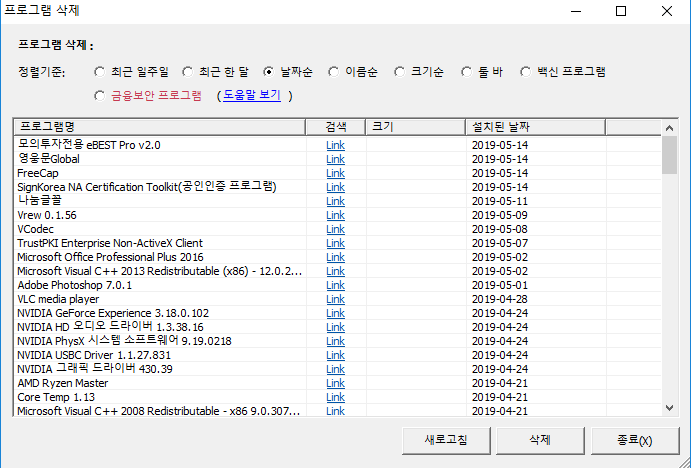Sort by 이름순 radio button
The image size is (691, 468).
tap(334, 72)
